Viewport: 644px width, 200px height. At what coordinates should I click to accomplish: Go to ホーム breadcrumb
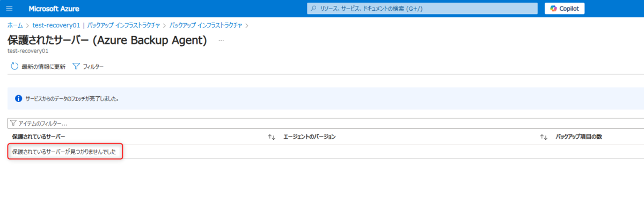click(x=15, y=25)
